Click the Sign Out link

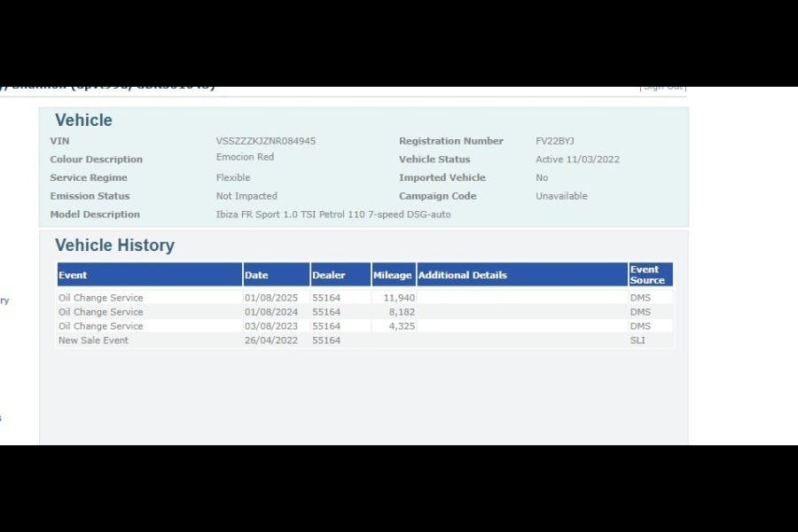pyautogui.click(x=662, y=87)
